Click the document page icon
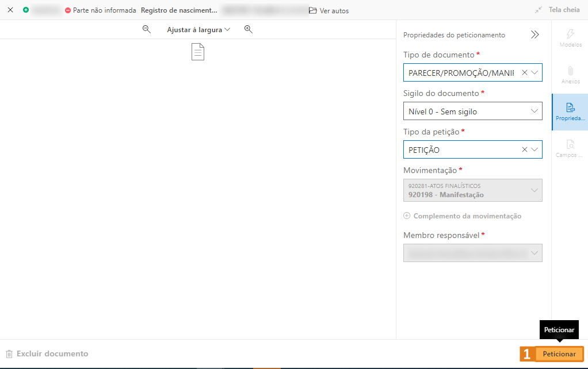This screenshot has height=369, width=588. coord(198,52)
